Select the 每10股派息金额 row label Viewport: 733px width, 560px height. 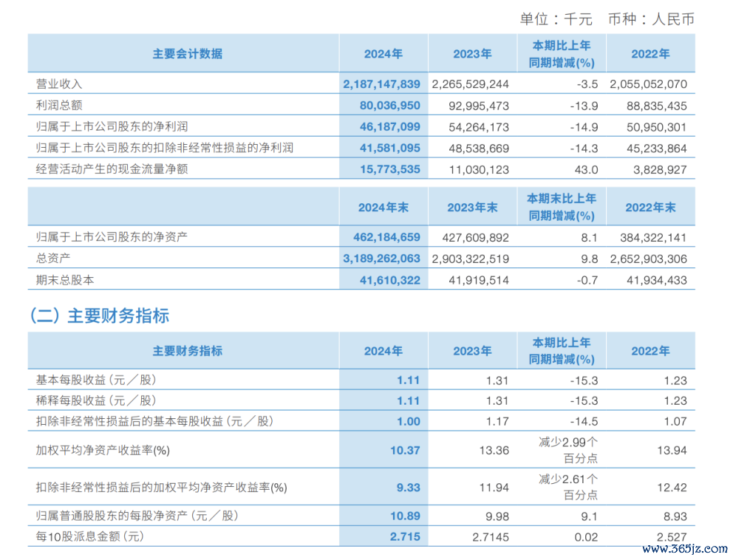click(89, 536)
